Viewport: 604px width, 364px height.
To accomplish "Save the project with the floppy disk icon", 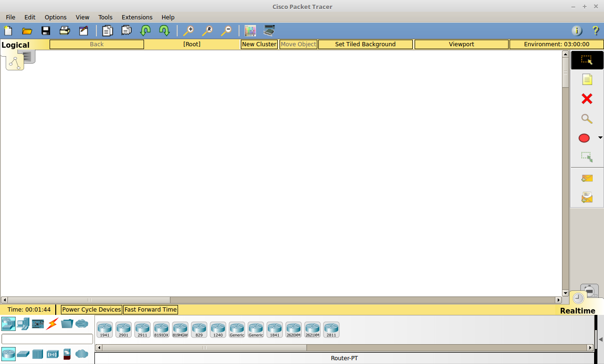I will [x=46, y=31].
